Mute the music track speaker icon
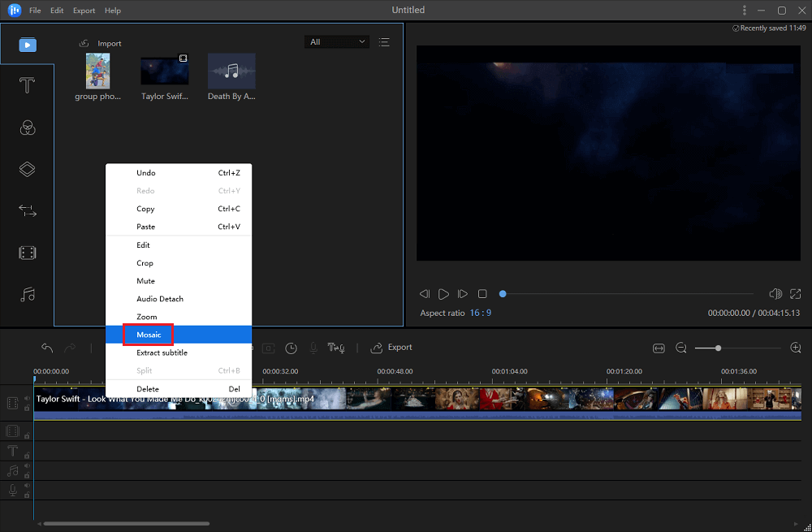Viewport: 812px width, 532px height. click(x=27, y=465)
